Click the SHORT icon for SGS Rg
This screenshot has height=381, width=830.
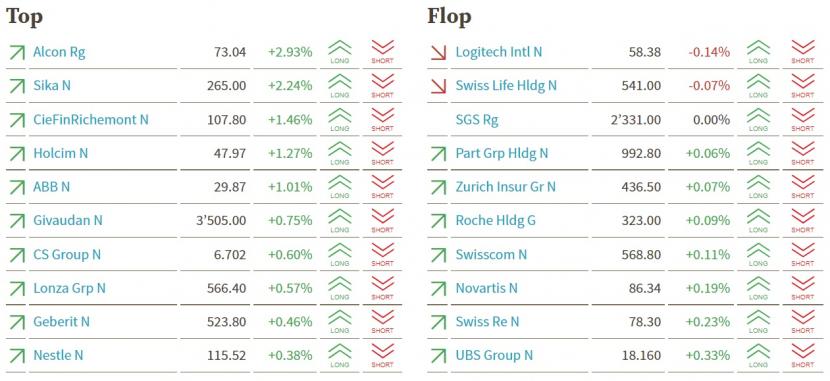[802, 120]
